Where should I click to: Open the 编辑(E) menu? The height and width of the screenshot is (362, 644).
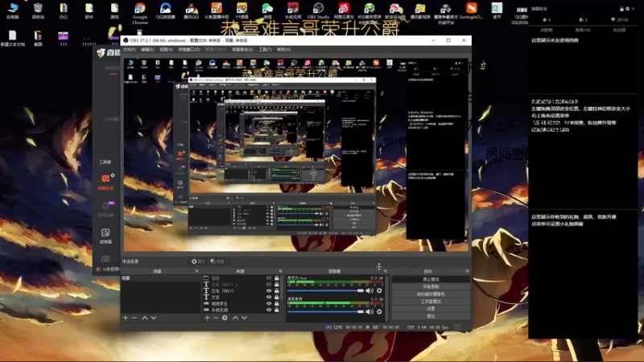pos(147,49)
